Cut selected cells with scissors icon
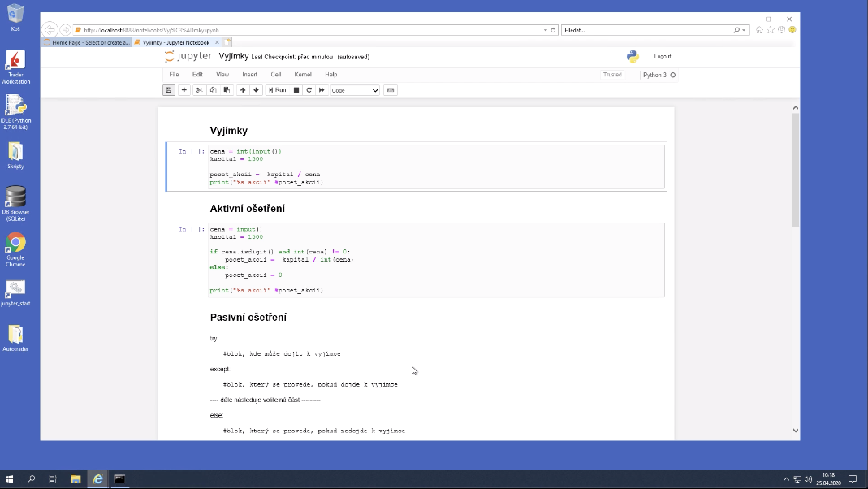868x489 pixels. click(x=200, y=90)
